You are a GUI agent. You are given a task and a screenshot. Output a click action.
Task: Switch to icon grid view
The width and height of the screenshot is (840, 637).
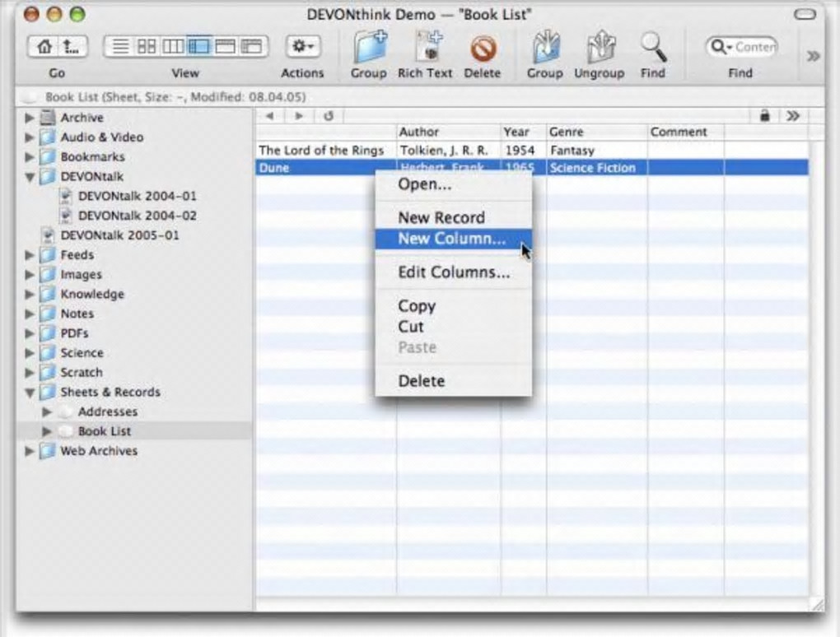(147, 47)
